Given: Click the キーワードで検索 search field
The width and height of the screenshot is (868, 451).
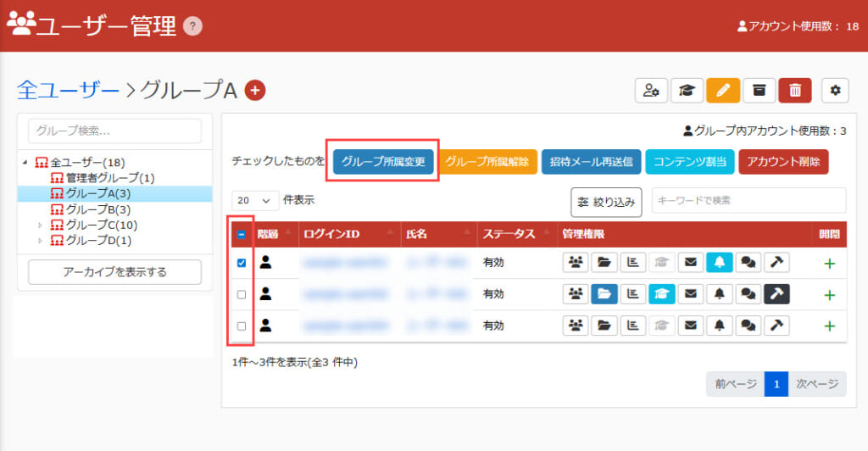Looking at the screenshot, I should [x=748, y=201].
